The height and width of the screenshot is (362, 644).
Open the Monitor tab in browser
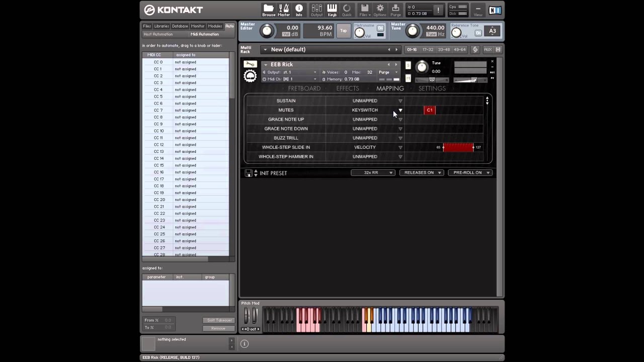(198, 26)
